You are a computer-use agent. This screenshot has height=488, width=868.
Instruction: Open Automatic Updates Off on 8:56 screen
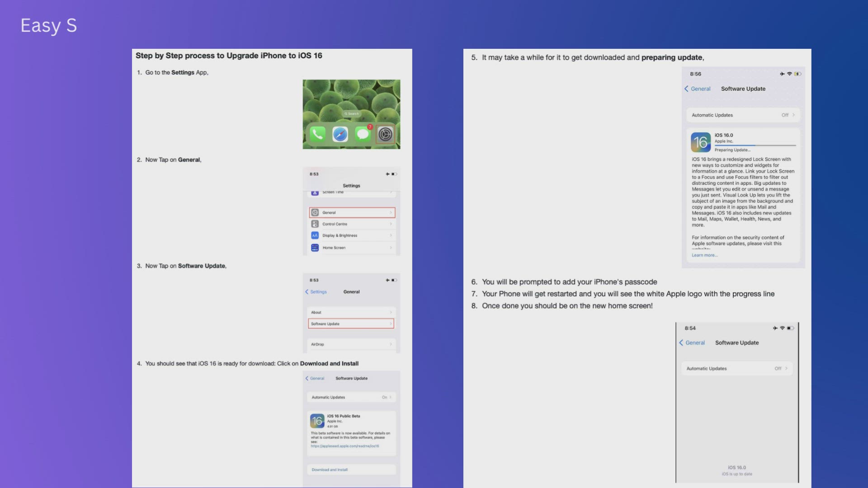[743, 115]
